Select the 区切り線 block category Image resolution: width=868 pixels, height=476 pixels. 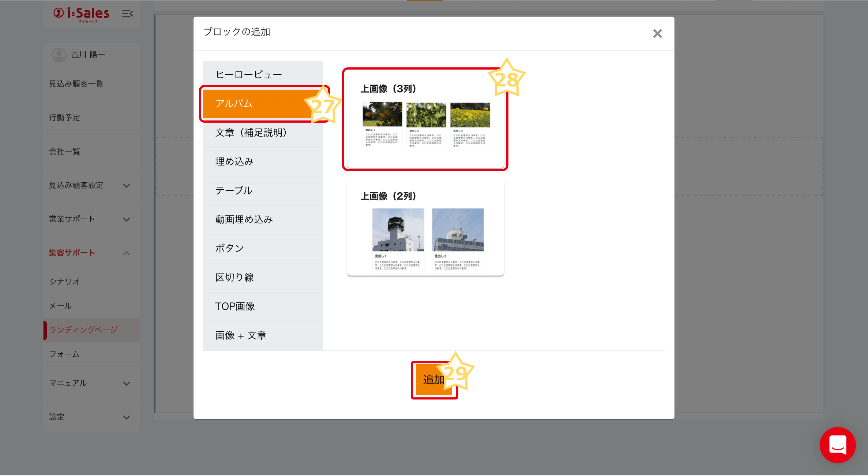pos(263,278)
